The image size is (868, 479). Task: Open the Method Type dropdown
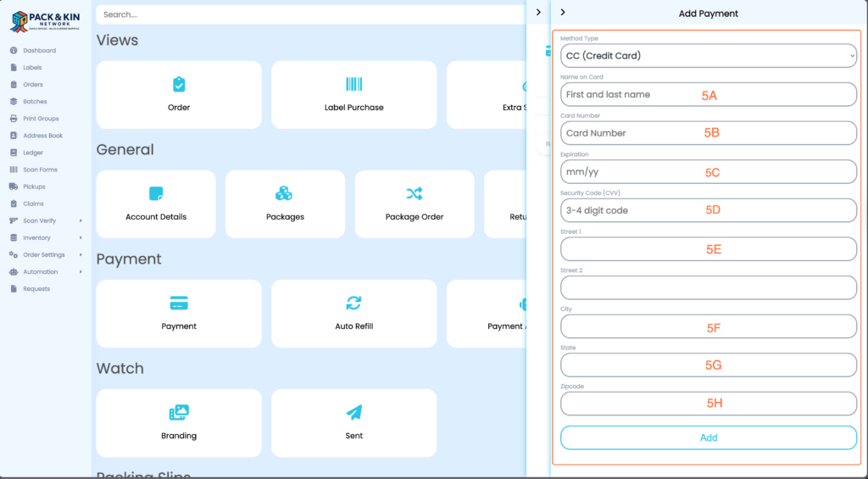click(709, 55)
